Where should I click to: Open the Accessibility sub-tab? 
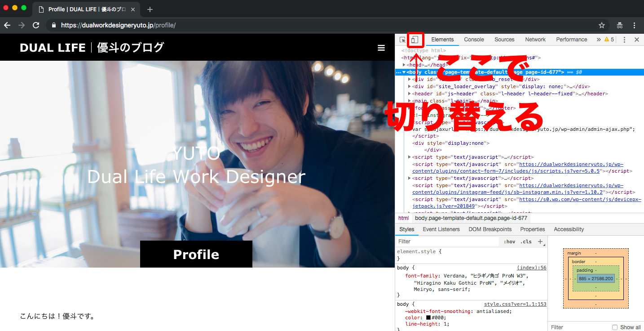[x=569, y=229]
